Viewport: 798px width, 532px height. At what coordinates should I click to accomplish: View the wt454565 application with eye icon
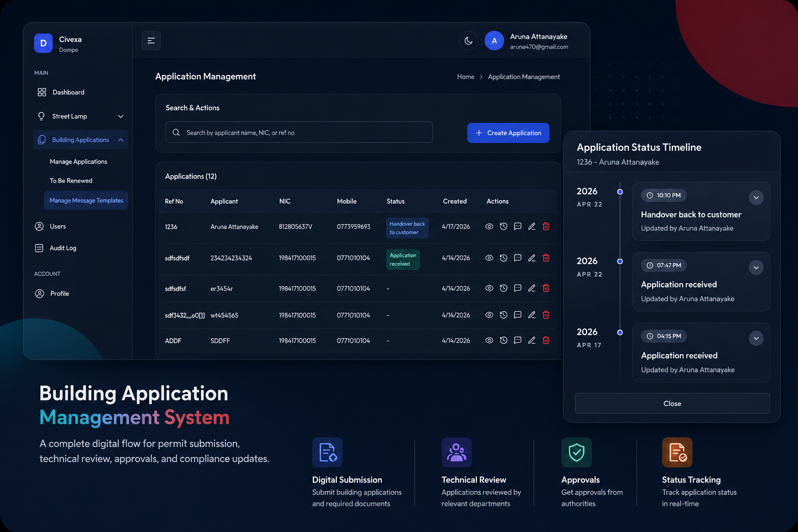[489, 315]
